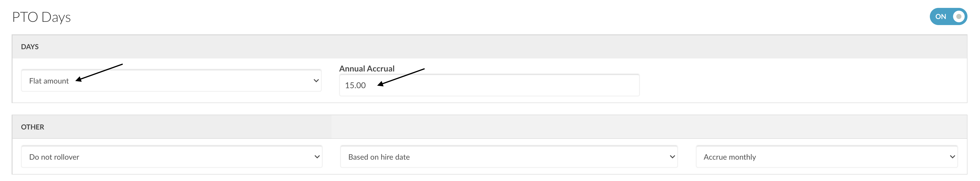Open the Flat amount dropdown
Viewport: 980px width, 181px height.
(171, 81)
